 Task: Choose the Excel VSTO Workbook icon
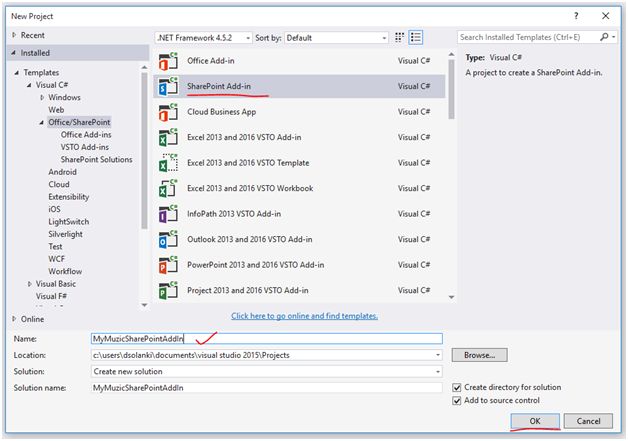pos(168,189)
